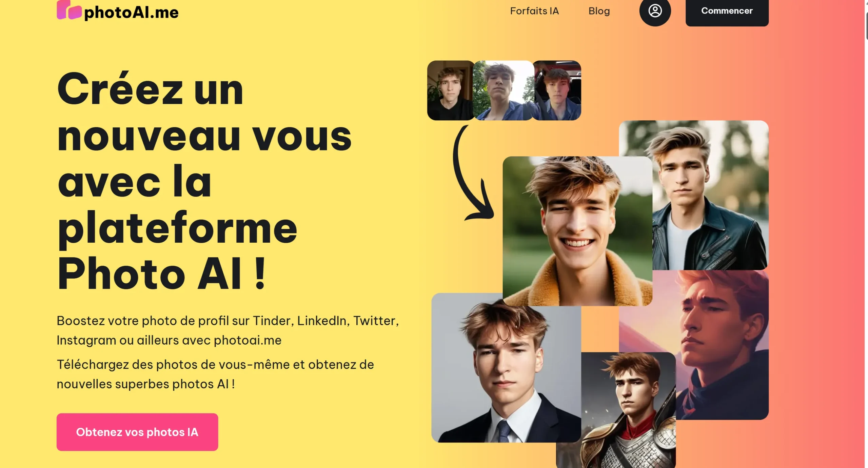Click the Boostez votre photo de profil paragraph
This screenshot has height=468, width=868.
(x=228, y=330)
